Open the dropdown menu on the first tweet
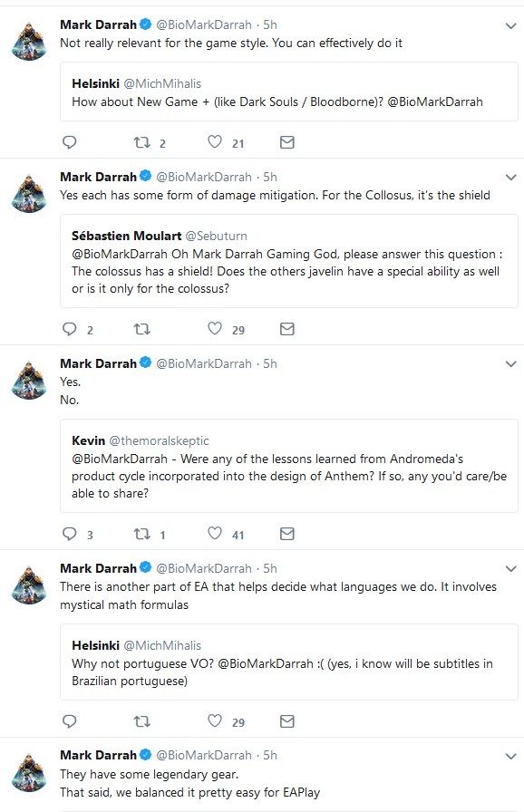The width and height of the screenshot is (524, 812). click(509, 25)
